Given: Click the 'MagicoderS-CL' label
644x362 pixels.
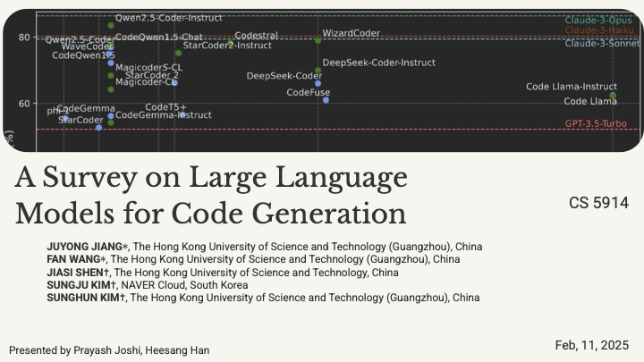Looking at the screenshot, I should tap(148, 68).
